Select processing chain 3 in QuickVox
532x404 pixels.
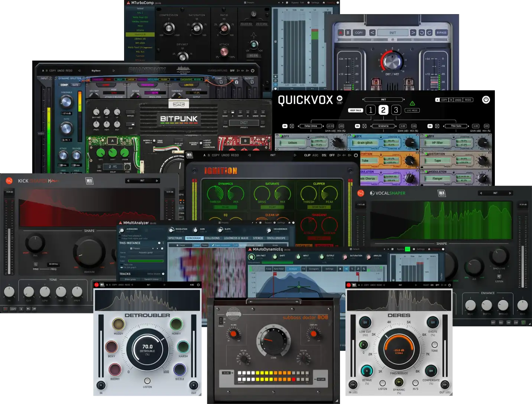[396, 110]
